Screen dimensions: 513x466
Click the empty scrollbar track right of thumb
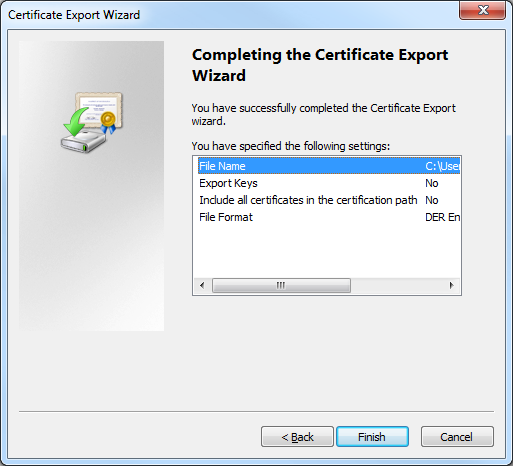pos(397,285)
